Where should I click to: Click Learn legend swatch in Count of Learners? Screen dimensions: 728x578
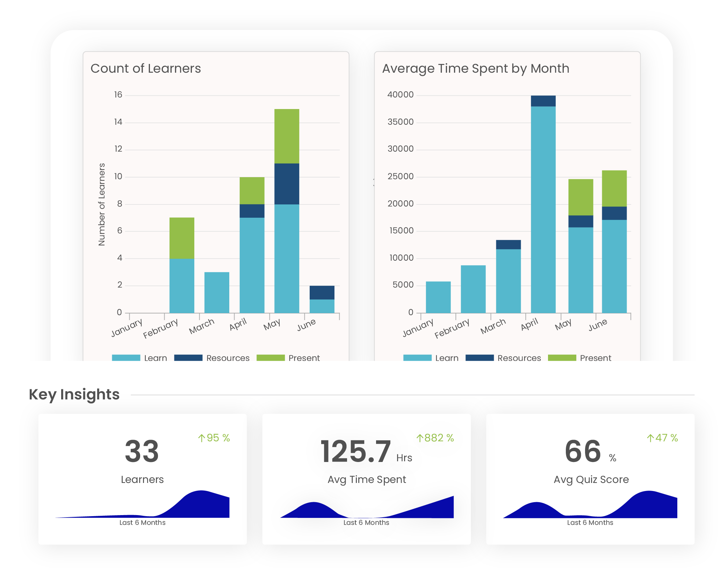pos(126,357)
